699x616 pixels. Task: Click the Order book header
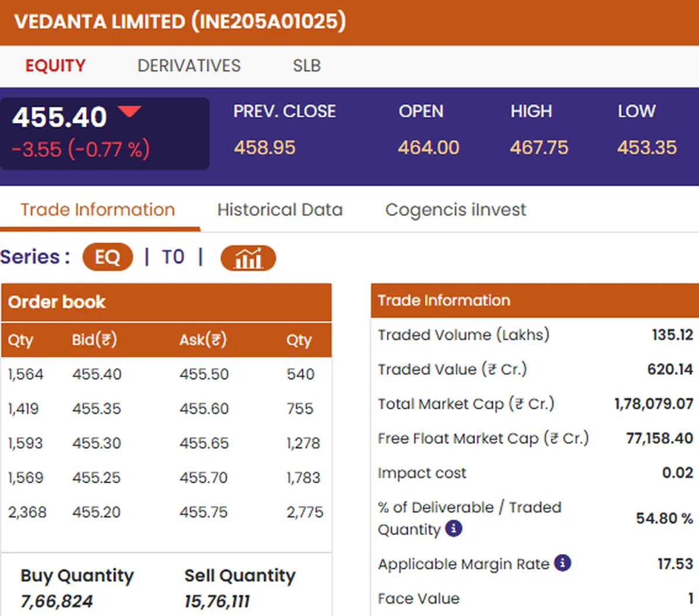(167, 302)
